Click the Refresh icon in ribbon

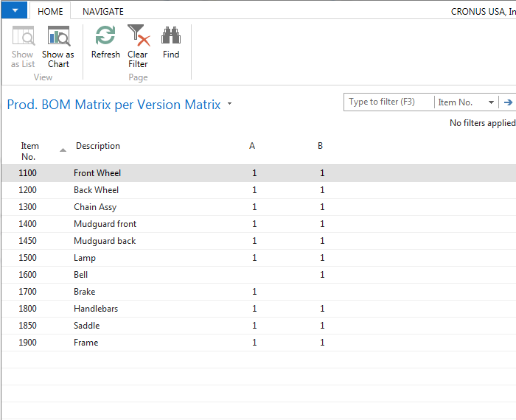coord(105,35)
